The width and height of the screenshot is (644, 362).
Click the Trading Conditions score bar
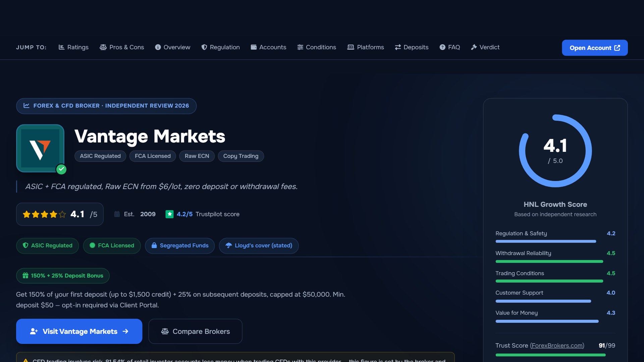(555, 281)
